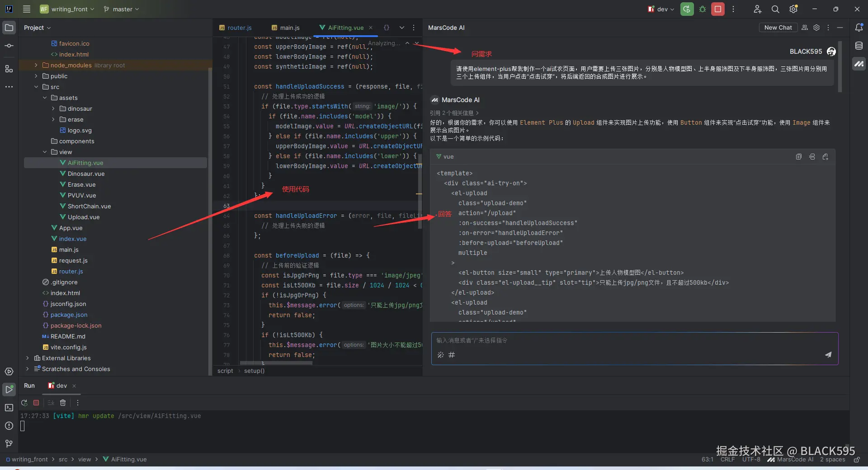Select vite.config.js in the project tree

coord(68,347)
